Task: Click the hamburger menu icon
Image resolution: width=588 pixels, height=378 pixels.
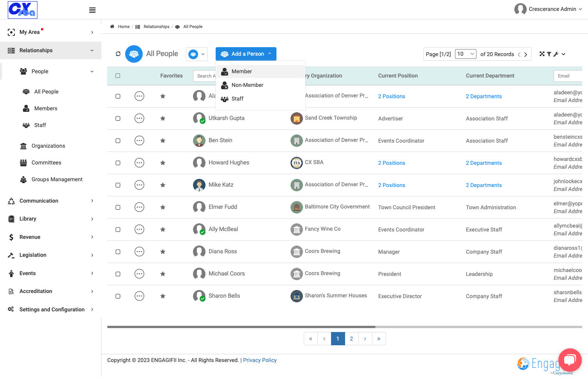Action: click(92, 10)
